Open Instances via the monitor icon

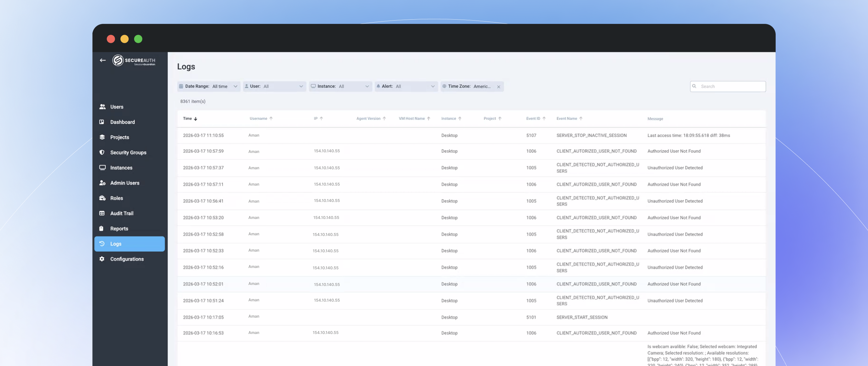point(102,167)
